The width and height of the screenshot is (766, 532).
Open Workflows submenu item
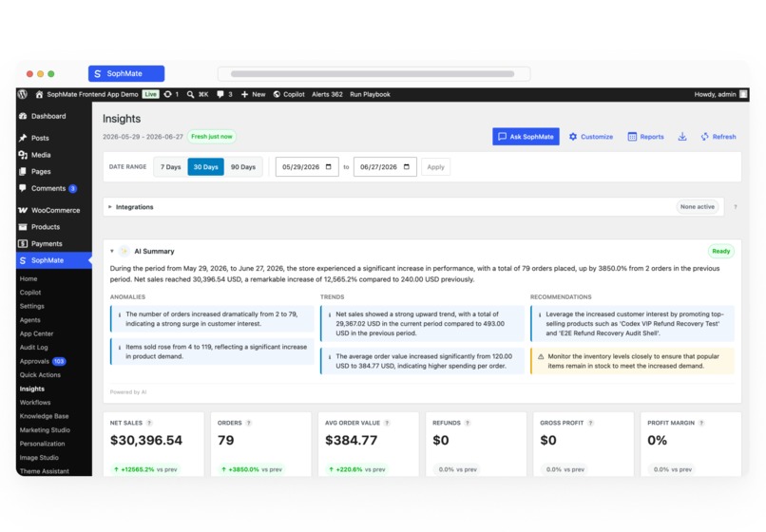(x=35, y=403)
